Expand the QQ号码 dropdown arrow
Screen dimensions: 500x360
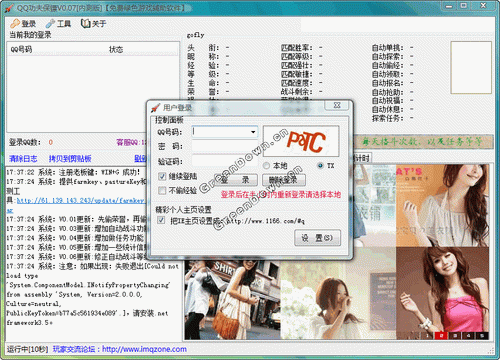point(253,132)
